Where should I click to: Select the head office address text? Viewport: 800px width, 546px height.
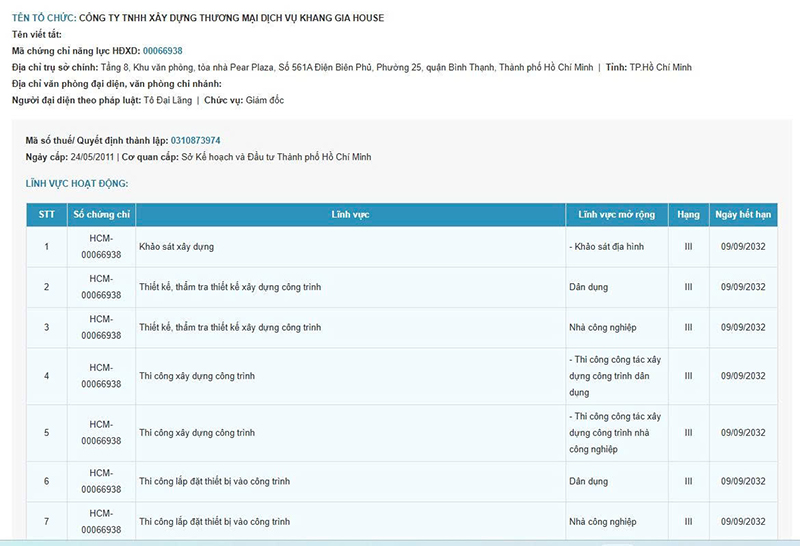[x=347, y=67]
